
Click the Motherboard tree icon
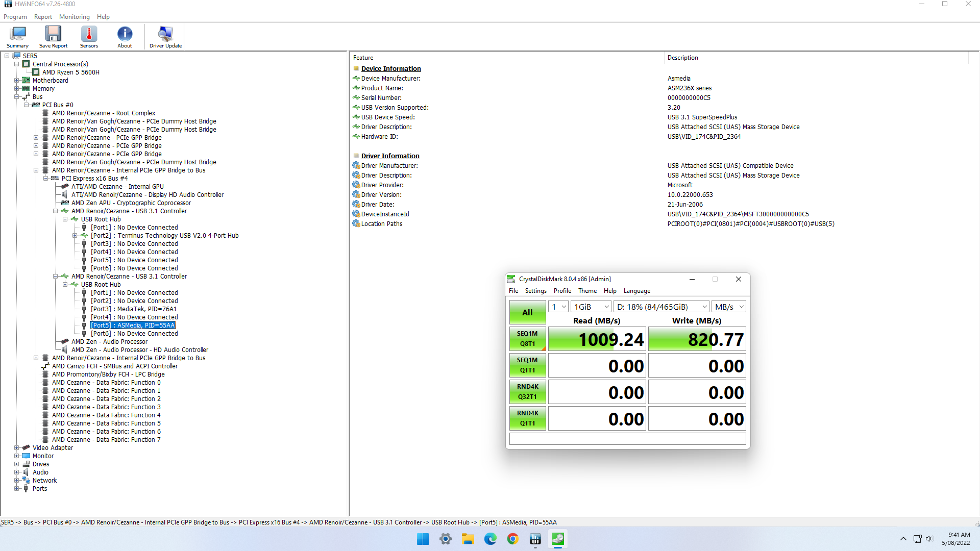[x=26, y=81]
